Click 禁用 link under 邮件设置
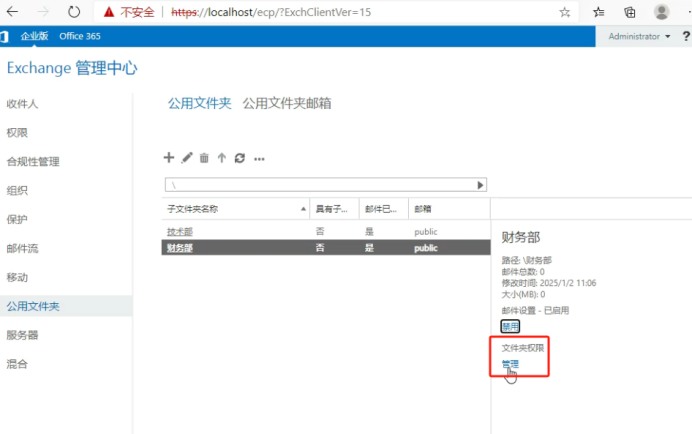The width and height of the screenshot is (692, 434). pos(510,326)
